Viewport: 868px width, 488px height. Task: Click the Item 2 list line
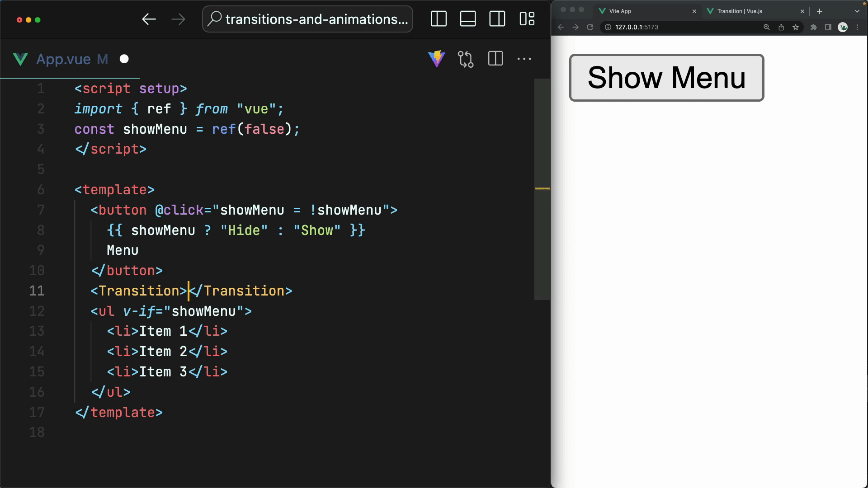click(x=167, y=352)
